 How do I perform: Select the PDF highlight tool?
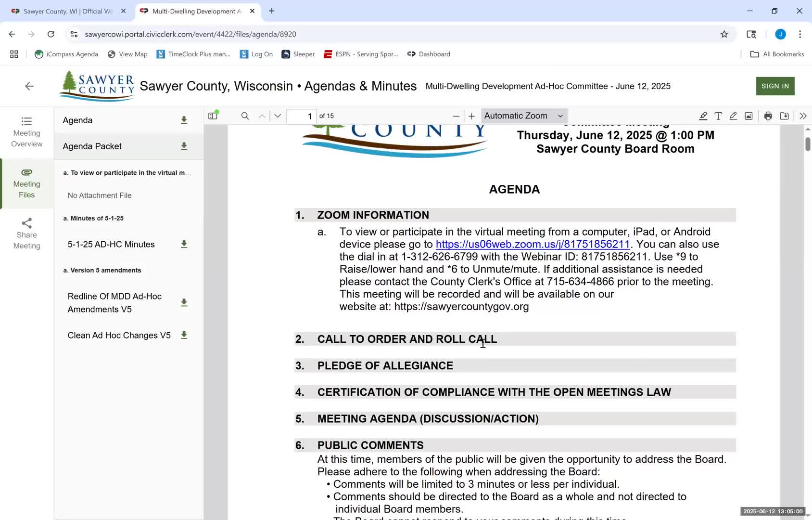tap(703, 116)
